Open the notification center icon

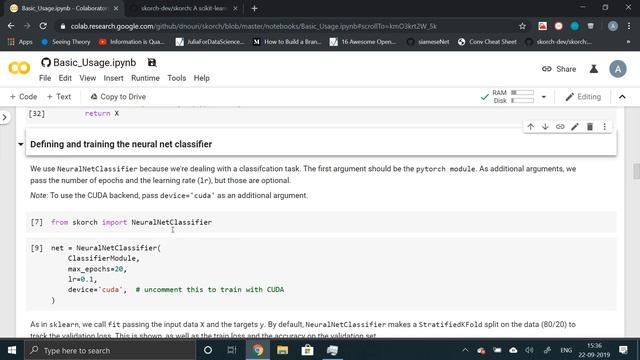tap(623, 350)
